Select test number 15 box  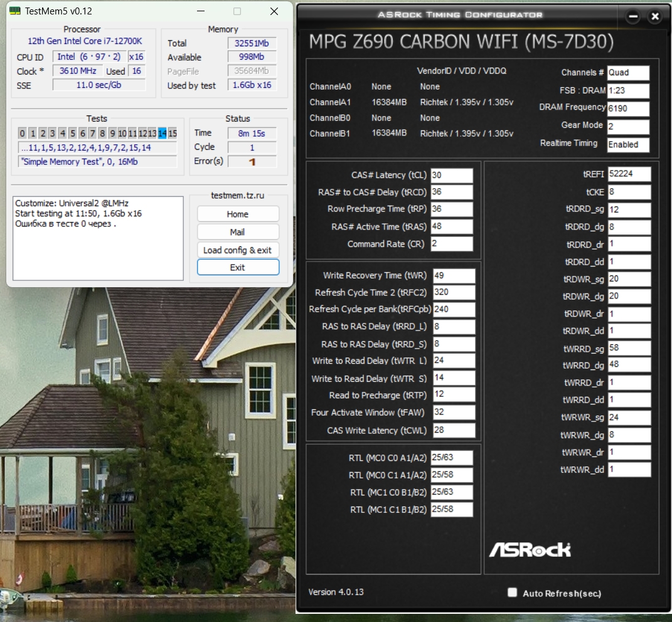[173, 133]
